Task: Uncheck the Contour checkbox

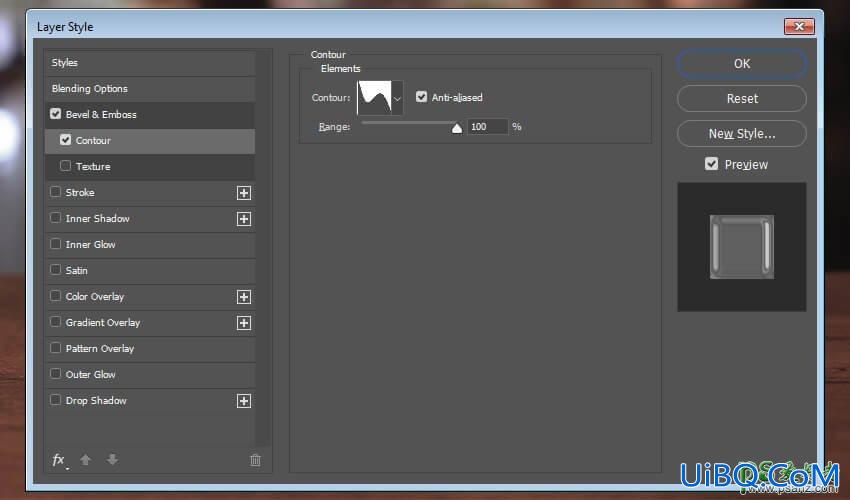Action: 66,140
